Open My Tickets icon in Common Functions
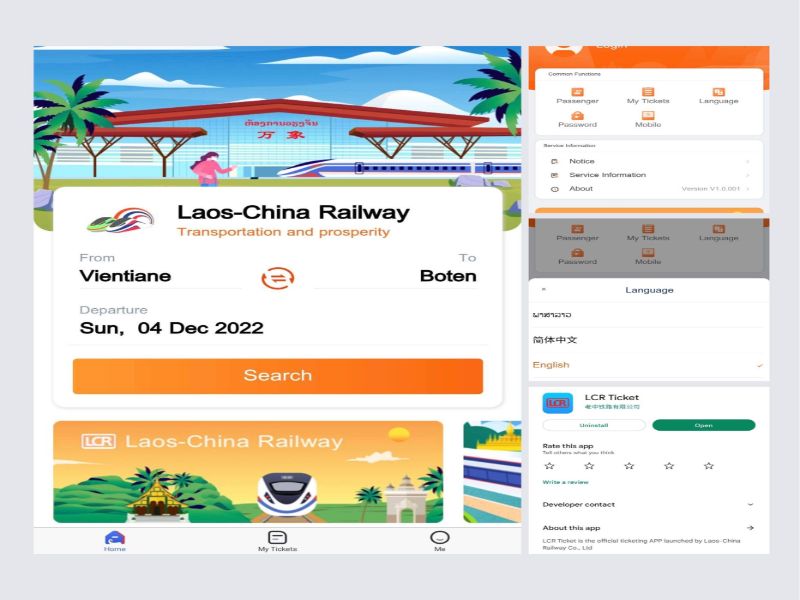Viewport: 800px width, 600px height. (648, 92)
